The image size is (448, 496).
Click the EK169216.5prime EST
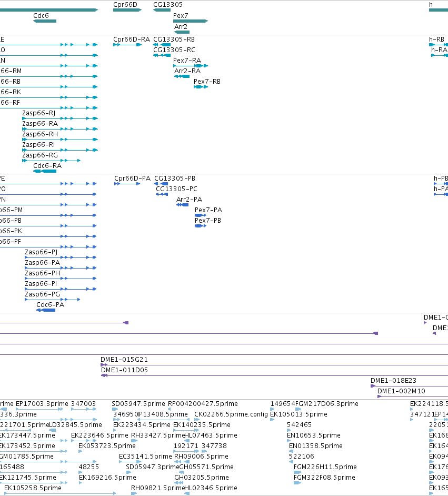(x=81, y=483)
